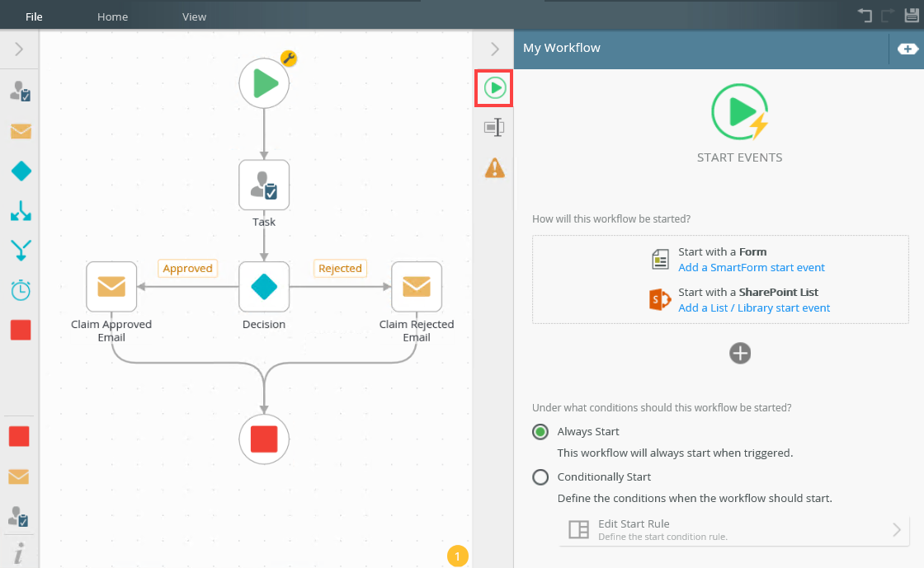Choose the Conditionally Start radio option
The height and width of the screenshot is (568, 924).
540,477
